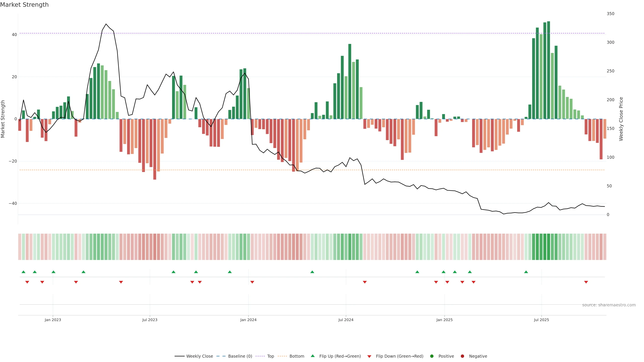644x362 pixels.
Task: Click the 40 tick on Market Strength axis
Action: [14, 35]
